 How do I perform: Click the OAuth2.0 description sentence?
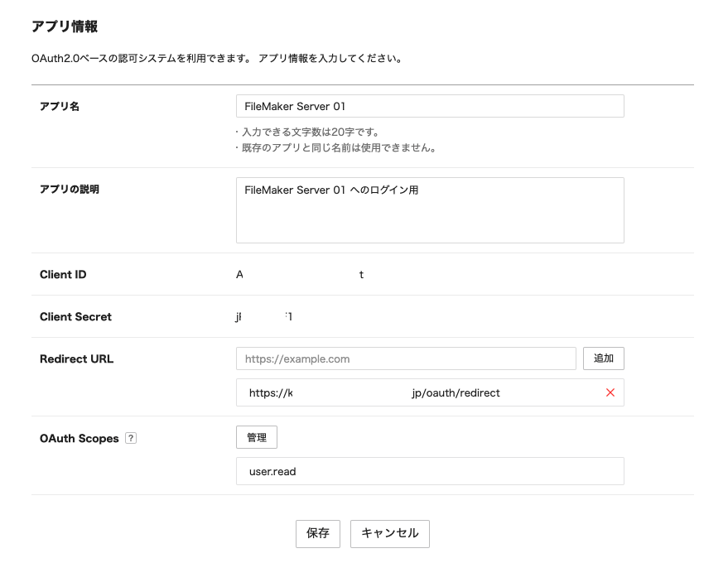coord(217,59)
